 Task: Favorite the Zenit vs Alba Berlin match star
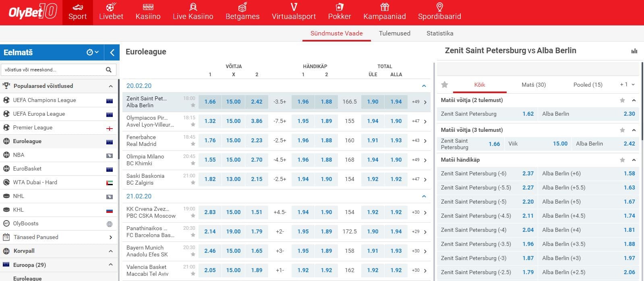point(193,105)
